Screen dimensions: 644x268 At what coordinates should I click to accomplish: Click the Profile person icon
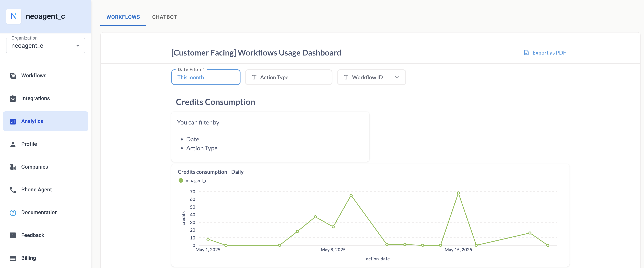click(13, 144)
